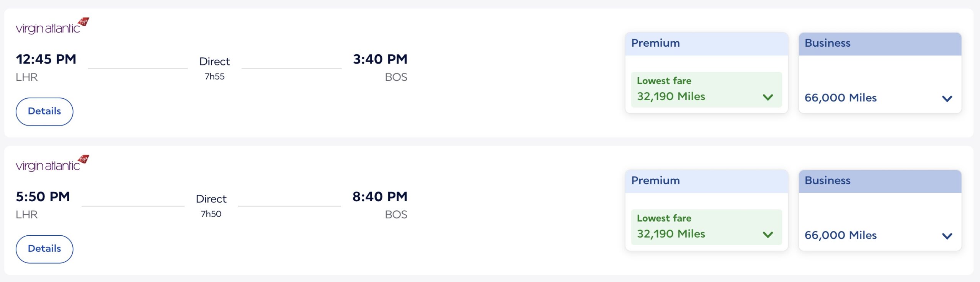
Task: Expand Premium fare chevron on the 12:45 PM flight
Action: (768, 97)
